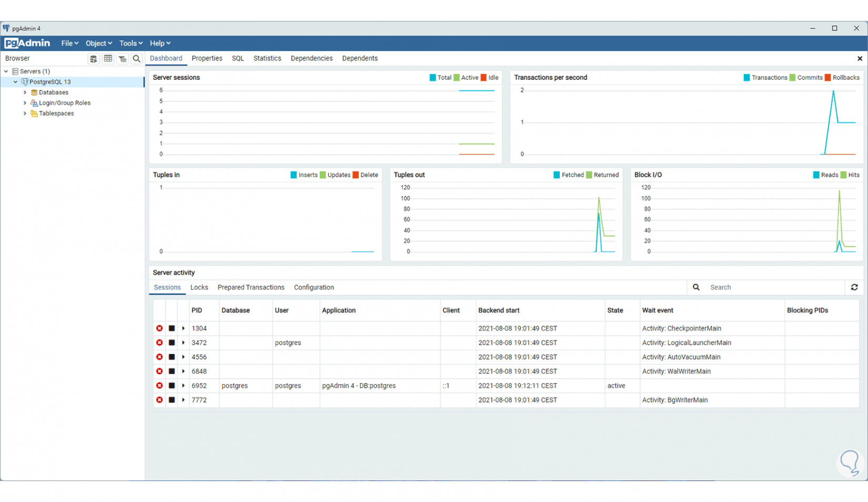Open the Help menu
This screenshot has height=502, width=868.
click(x=160, y=43)
